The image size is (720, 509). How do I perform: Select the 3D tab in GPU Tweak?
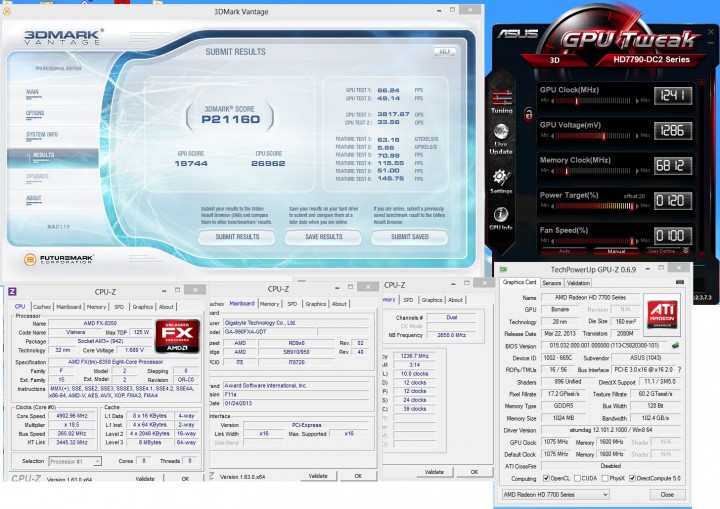555,60
